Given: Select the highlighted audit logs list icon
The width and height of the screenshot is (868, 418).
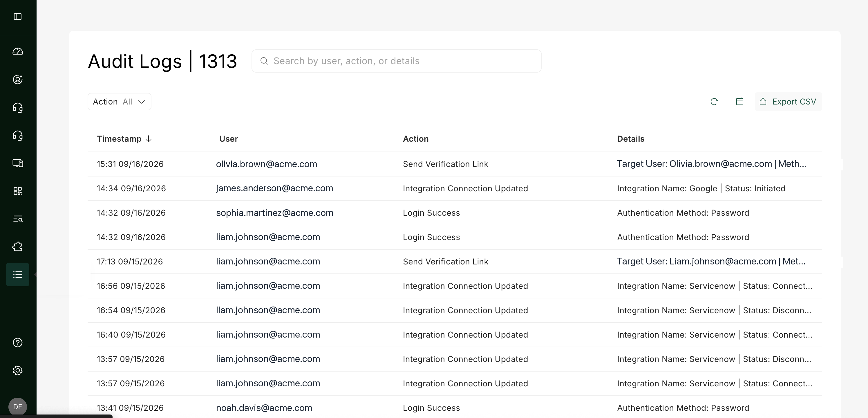Looking at the screenshot, I should coord(17,275).
